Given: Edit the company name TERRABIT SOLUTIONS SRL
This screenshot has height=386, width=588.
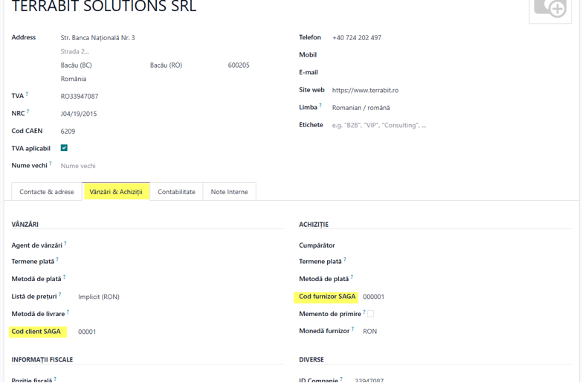Looking at the screenshot, I should click(104, 6).
